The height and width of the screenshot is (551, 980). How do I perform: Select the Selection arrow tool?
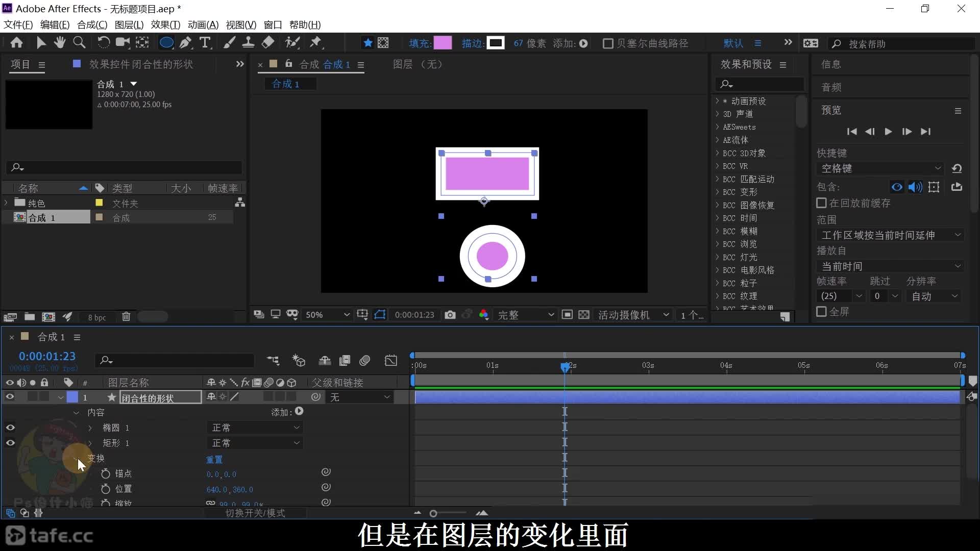pyautogui.click(x=41, y=43)
